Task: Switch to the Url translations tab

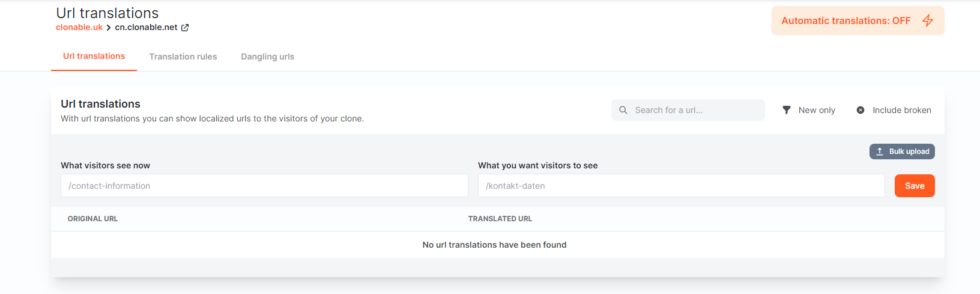Action: click(x=94, y=57)
